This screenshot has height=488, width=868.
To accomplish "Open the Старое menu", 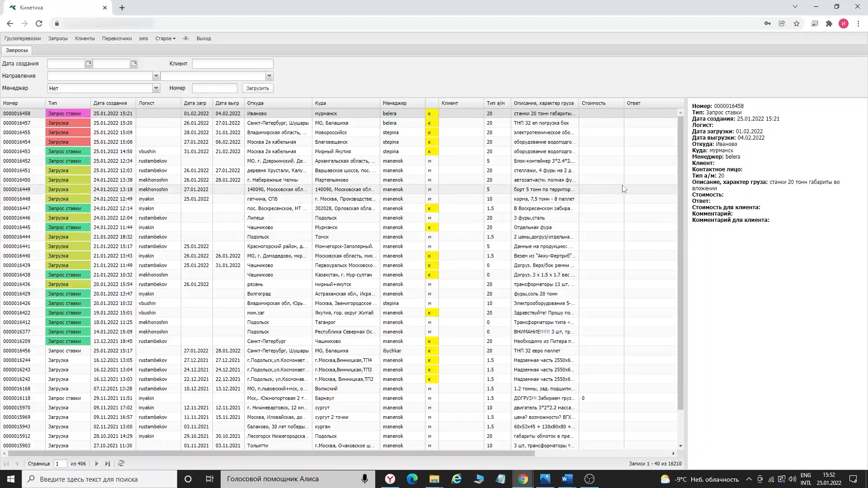I will (x=165, y=38).
